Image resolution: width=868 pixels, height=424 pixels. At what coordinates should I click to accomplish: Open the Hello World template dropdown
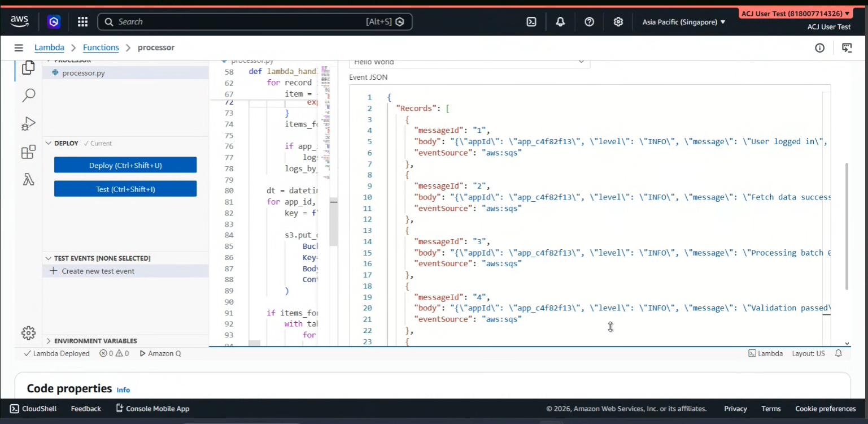[x=469, y=62]
